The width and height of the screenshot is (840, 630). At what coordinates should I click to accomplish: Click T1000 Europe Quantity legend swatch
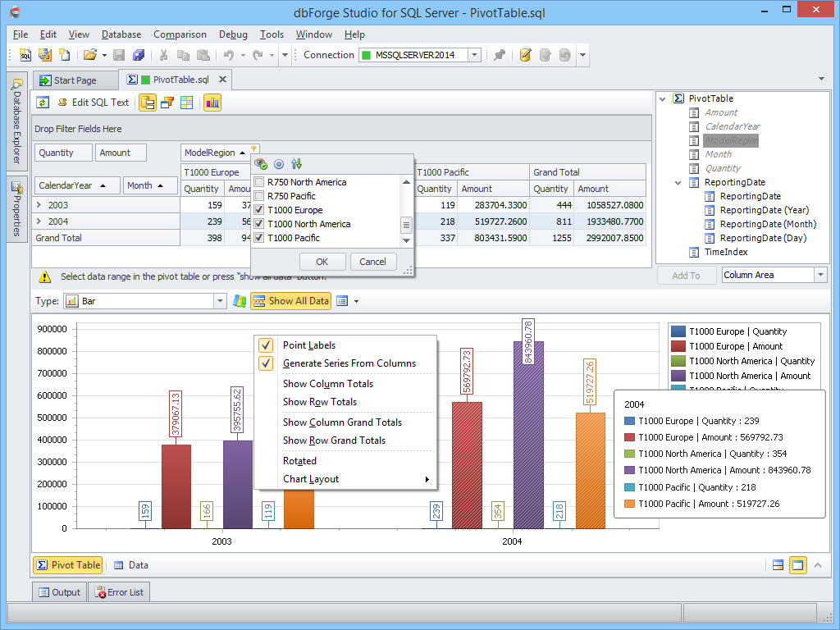pos(678,331)
